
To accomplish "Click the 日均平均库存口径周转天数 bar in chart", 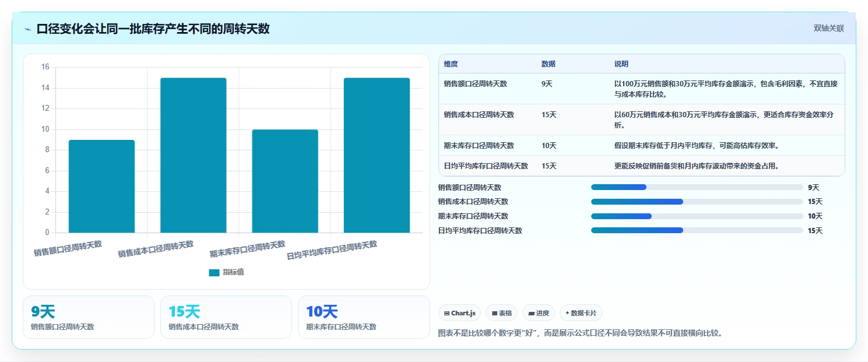I will tap(377, 156).
